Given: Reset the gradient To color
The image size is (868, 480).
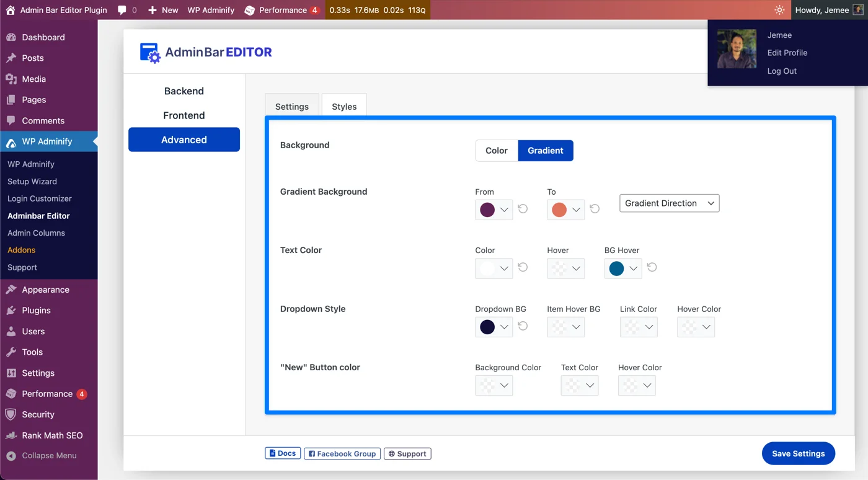Looking at the screenshot, I should coord(595,209).
